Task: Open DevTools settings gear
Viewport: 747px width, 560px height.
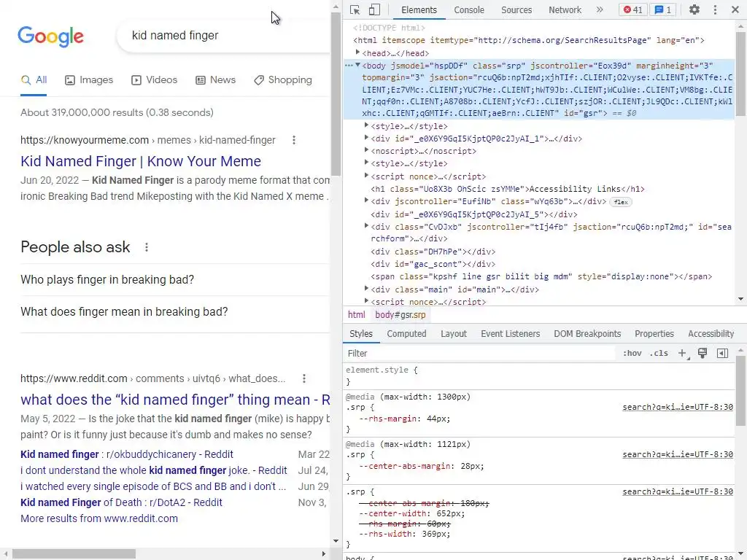Action: coord(694,9)
